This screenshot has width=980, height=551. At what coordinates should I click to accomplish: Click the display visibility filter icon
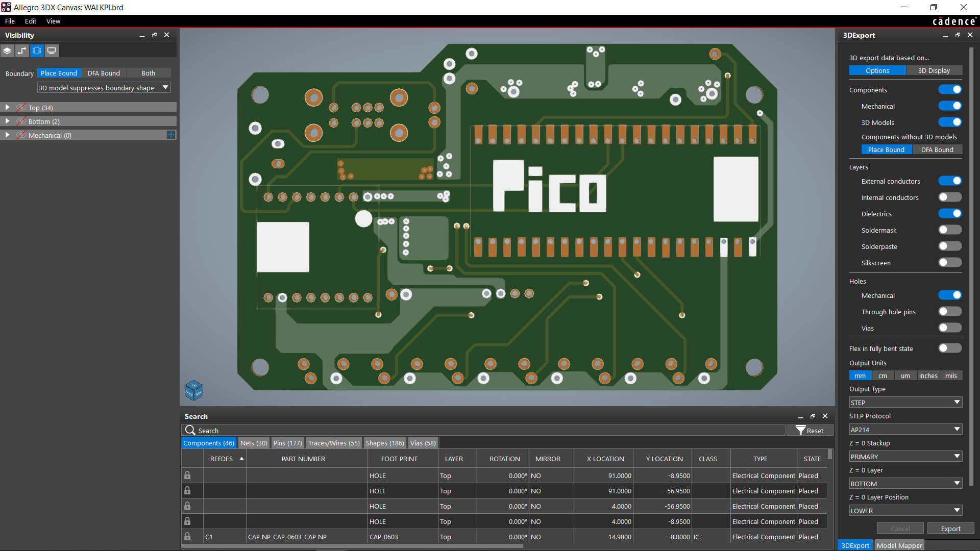(x=52, y=51)
